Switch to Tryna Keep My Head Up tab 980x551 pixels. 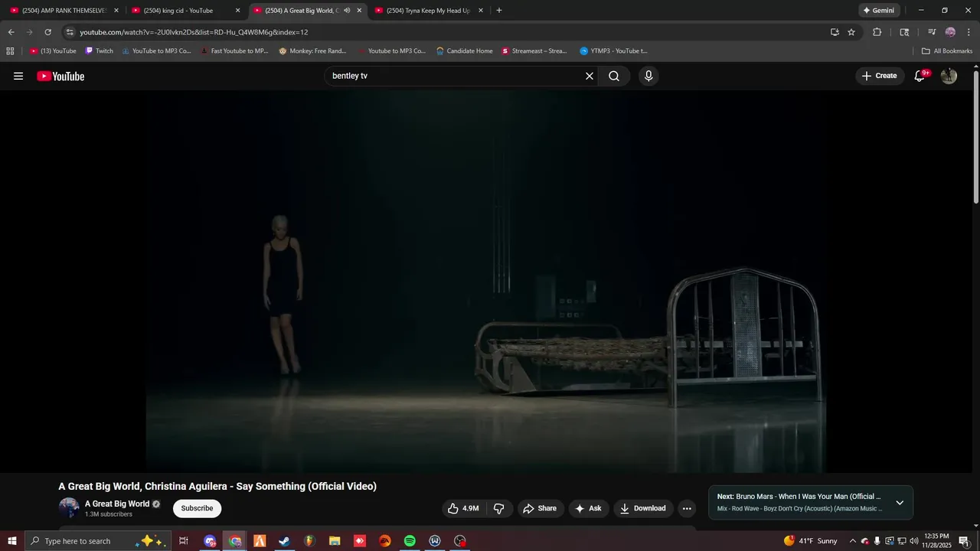pos(428,11)
